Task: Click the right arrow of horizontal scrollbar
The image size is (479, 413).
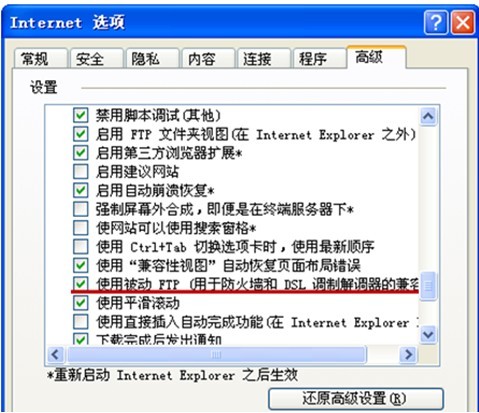Action: tap(408, 354)
